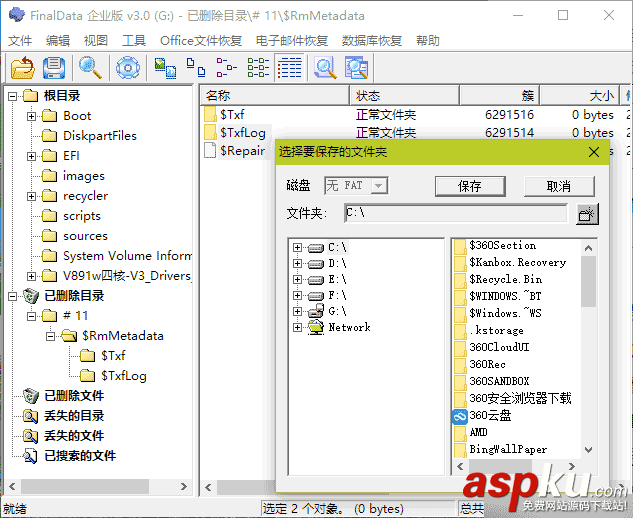Click the Network icon in dialog tree
The width and height of the screenshot is (633, 518).
coord(316,327)
